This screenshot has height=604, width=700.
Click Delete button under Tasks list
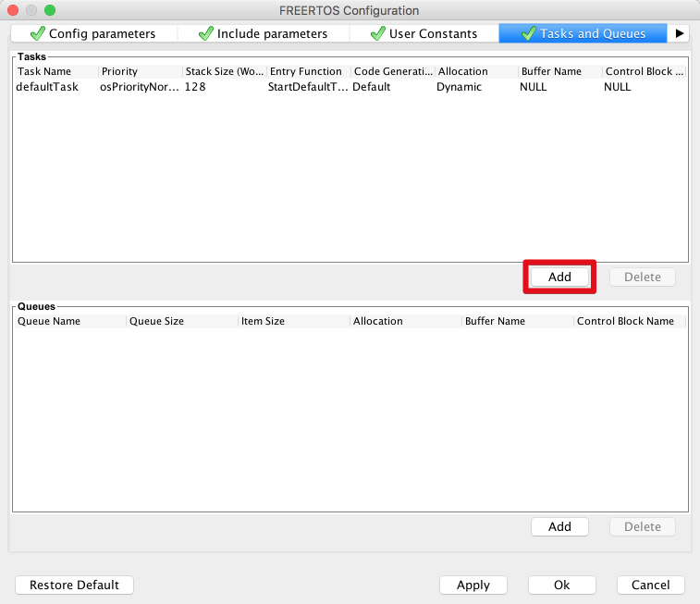(643, 277)
